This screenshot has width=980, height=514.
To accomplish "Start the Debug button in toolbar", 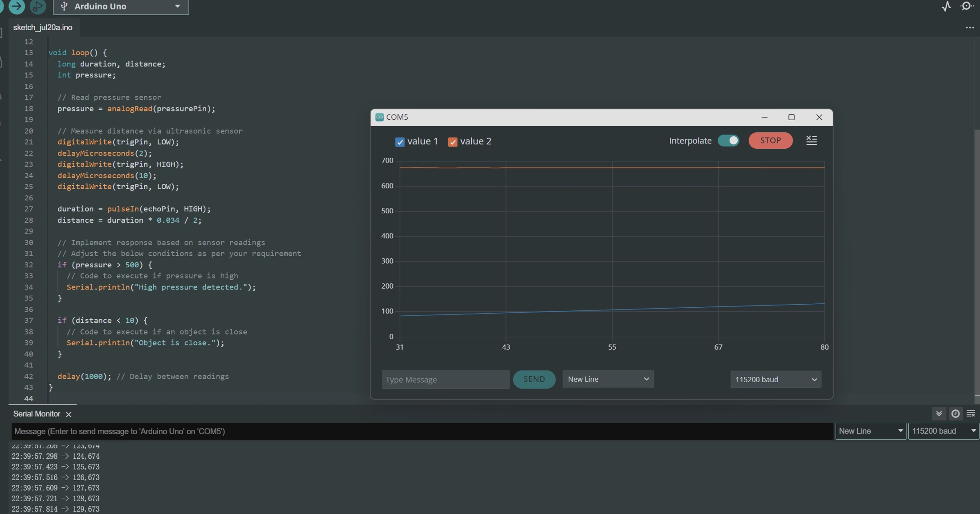I will [38, 6].
